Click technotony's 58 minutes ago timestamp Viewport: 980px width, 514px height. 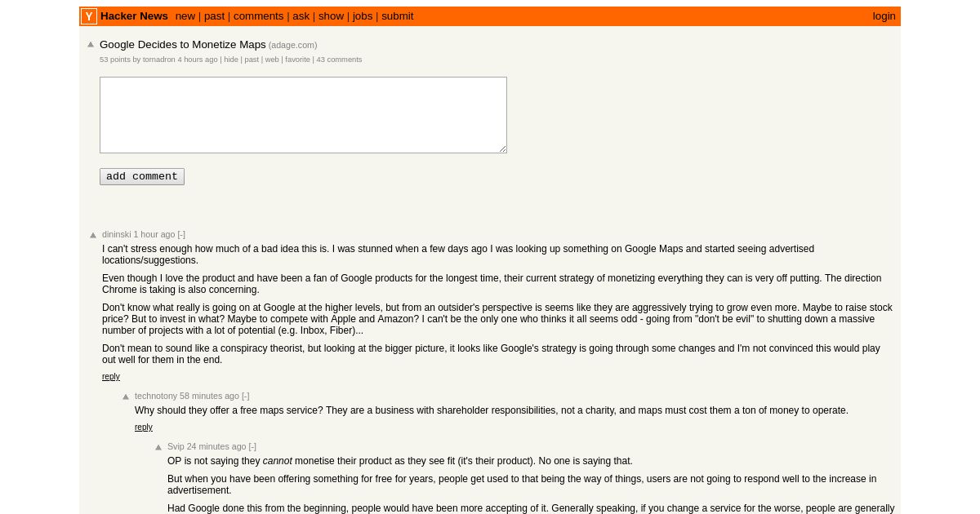[x=210, y=396]
